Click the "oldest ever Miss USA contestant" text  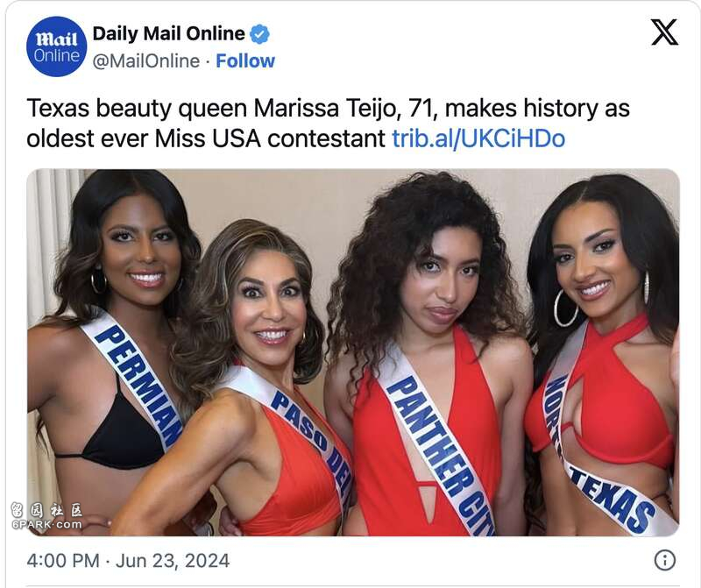pyautogui.click(x=206, y=138)
